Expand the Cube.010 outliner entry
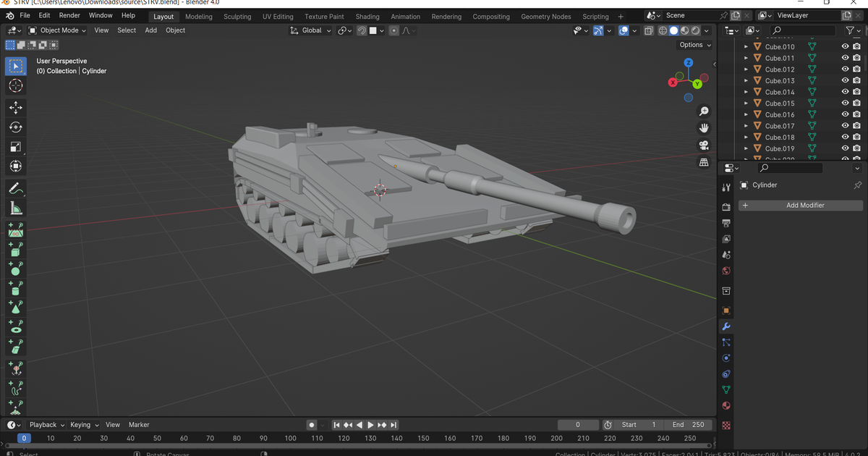868x456 pixels. (x=746, y=46)
